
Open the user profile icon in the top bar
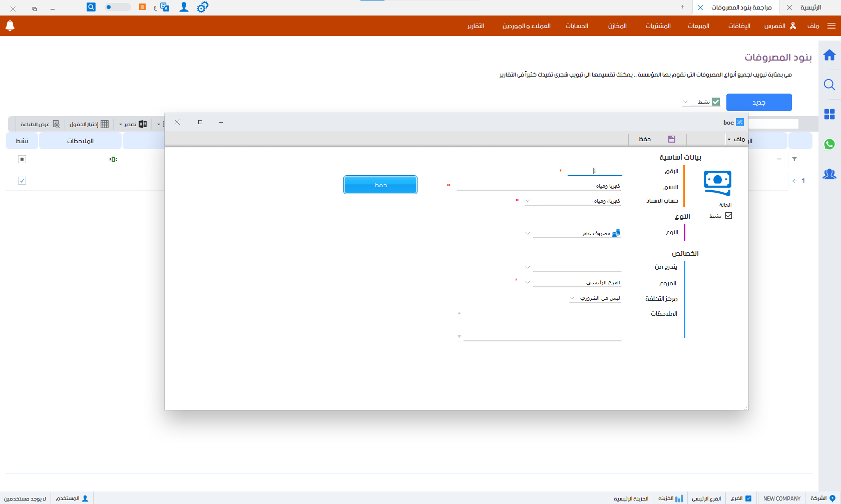point(184,8)
